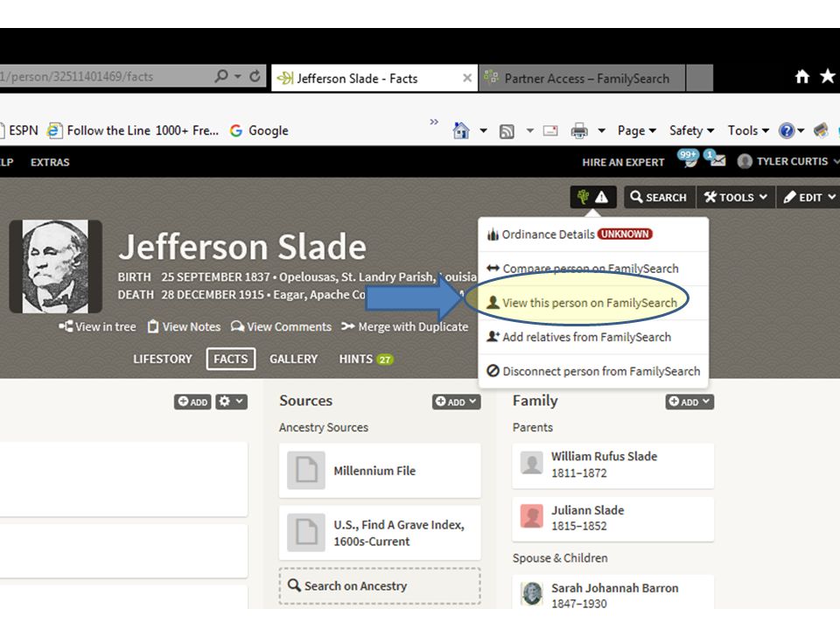Click View Notes link
This screenshot has height=630, width=840.
point(184,326)
